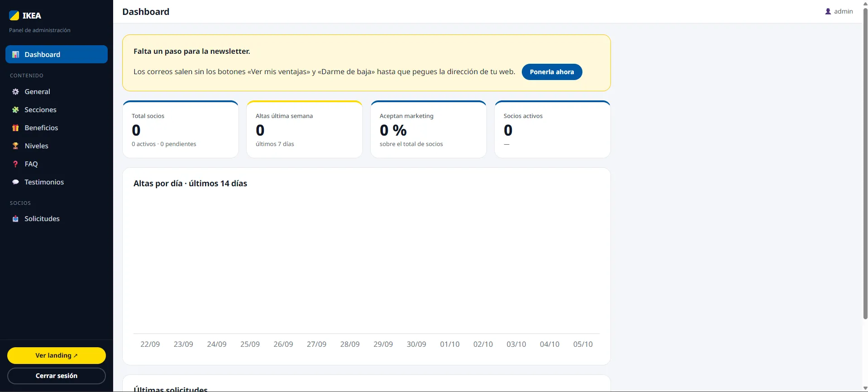Click Cerrar sesión button
This screenshot has width=868, height=392.
click(x=57, y=376)
